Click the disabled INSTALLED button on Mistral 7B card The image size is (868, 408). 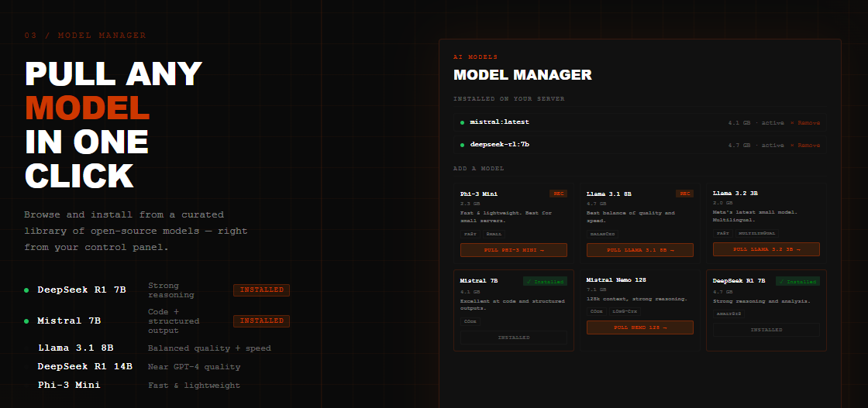(514, 338)
